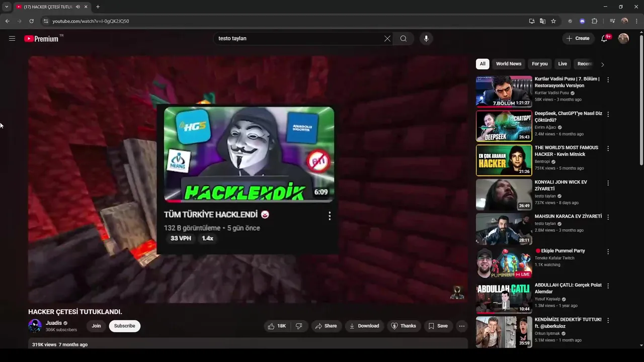Open options for KONYALI JOHN WICK video
644x362 pixels.
pos(608,183)
